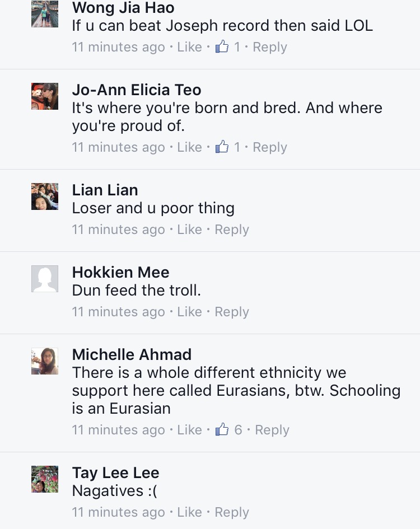Open Jo-Ann Elicia Teo's profile picture

45,96
